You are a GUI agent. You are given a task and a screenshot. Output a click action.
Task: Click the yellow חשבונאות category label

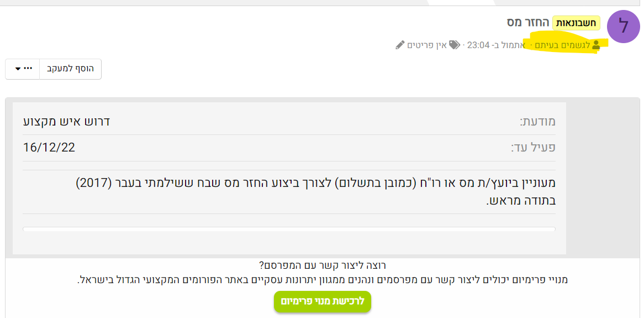[576, 23]
